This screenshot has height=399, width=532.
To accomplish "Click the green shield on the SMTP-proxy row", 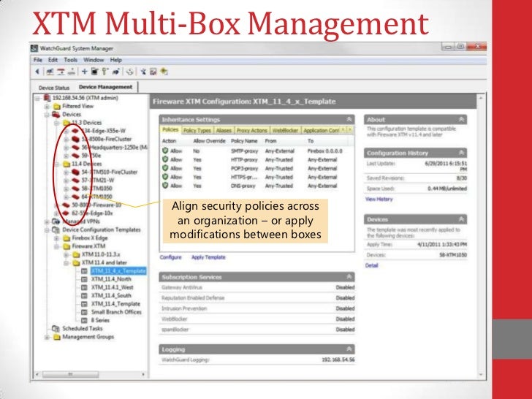I will (165, 151).
